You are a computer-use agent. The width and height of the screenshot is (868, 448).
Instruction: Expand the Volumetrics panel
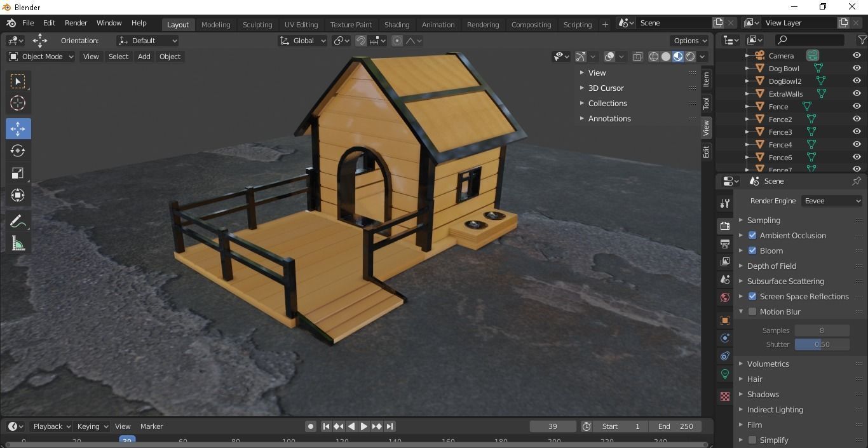[768, 363]
